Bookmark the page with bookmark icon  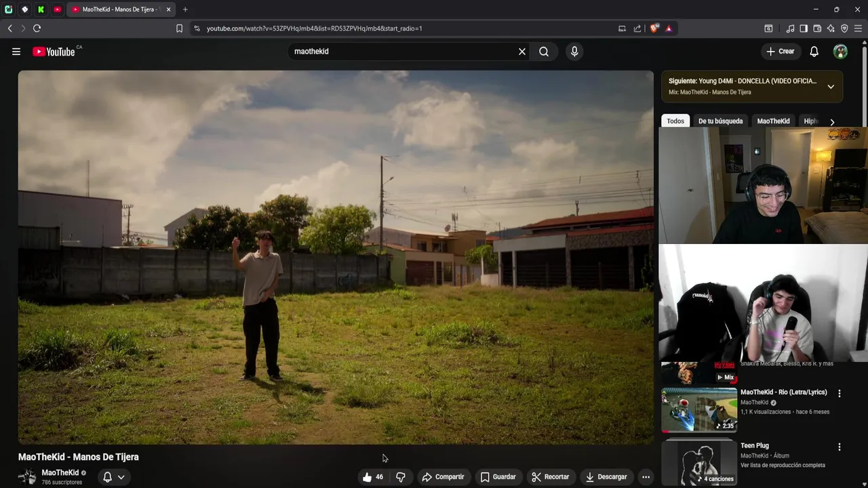(179, 28)
